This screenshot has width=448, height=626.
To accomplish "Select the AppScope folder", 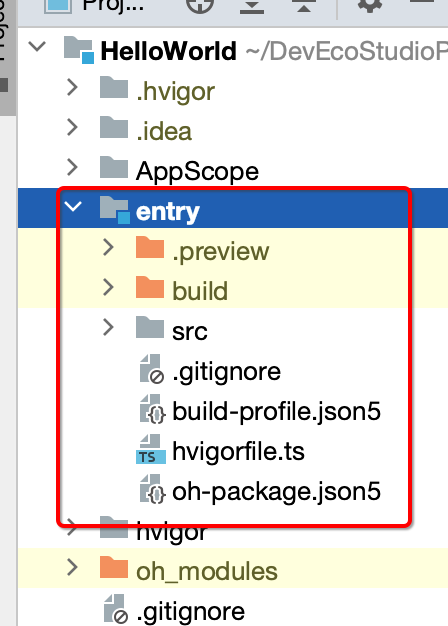I will point(197,171).
